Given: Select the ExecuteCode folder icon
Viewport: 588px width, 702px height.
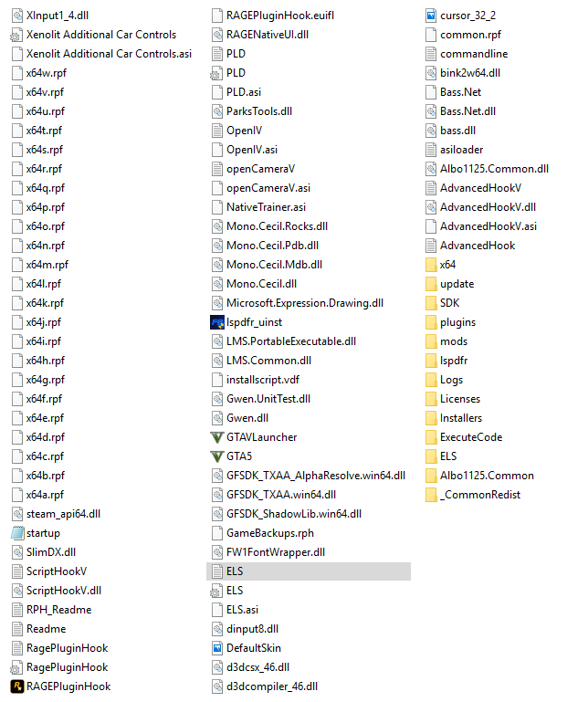Looking at the screenshot, I should (x=430, y=437).
